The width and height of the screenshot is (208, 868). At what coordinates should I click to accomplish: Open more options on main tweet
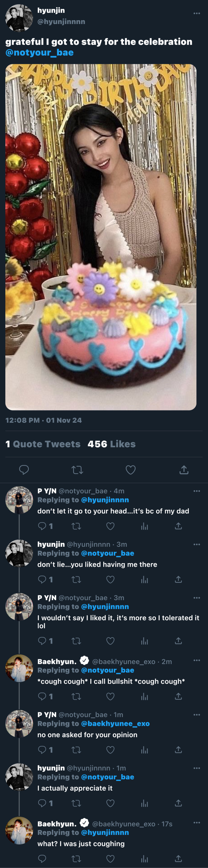pos(197,14)
